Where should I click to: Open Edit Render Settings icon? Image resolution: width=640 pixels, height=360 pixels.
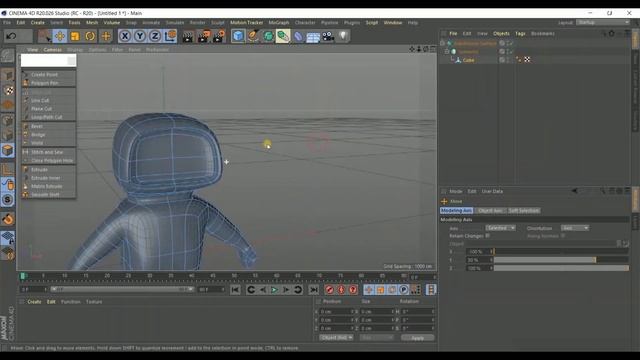pos(219,36)
